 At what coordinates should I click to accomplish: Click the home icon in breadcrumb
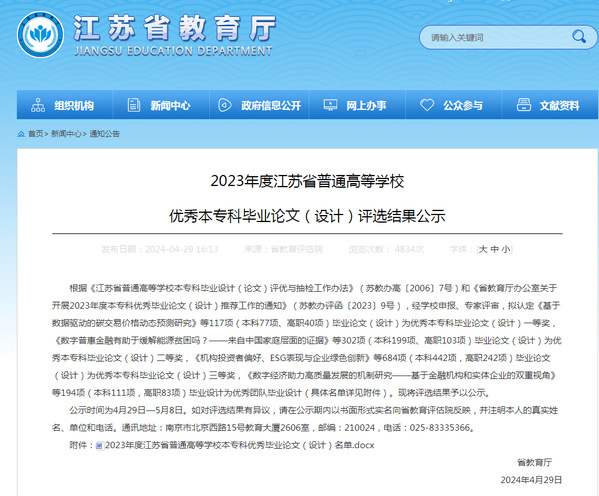point(21,134)
